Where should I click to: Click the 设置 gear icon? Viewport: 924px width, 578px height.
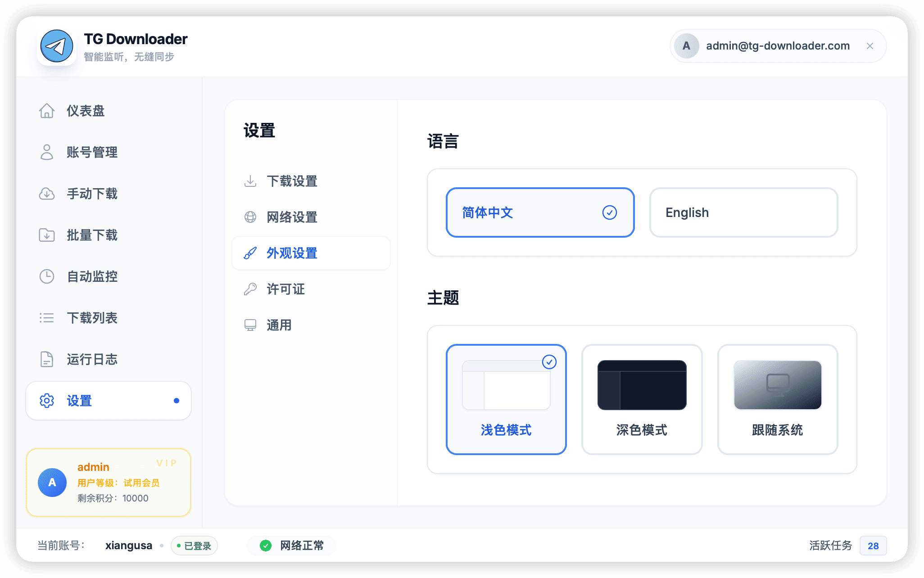(x=46, y=401)
